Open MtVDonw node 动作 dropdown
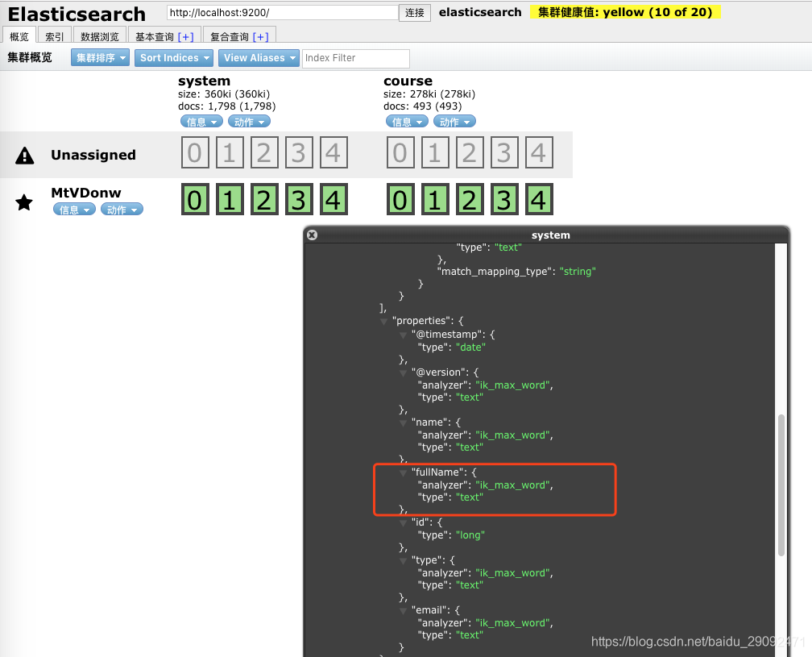 point(122,210)
